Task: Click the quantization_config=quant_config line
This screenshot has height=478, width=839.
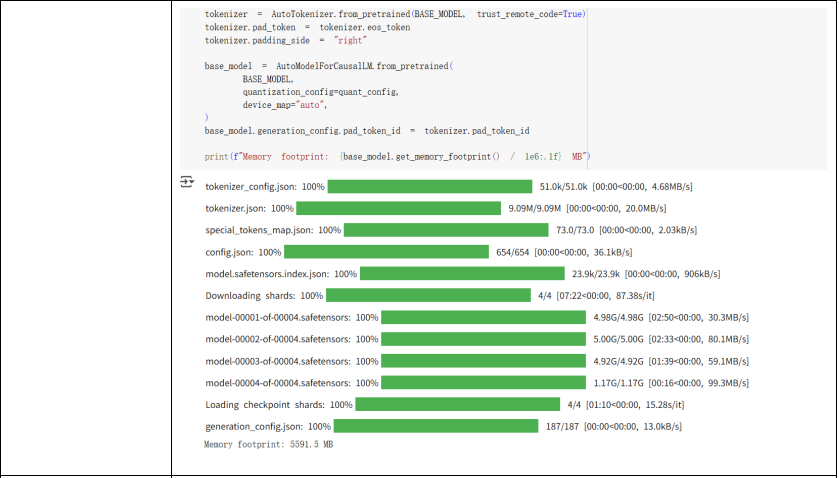Action: tap(321, 92)
